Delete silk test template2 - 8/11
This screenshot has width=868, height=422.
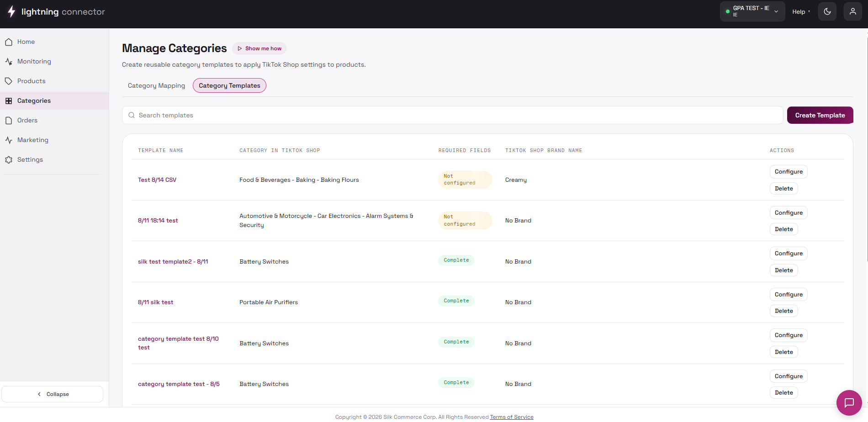pyautogui.click(x=784, y=270)
